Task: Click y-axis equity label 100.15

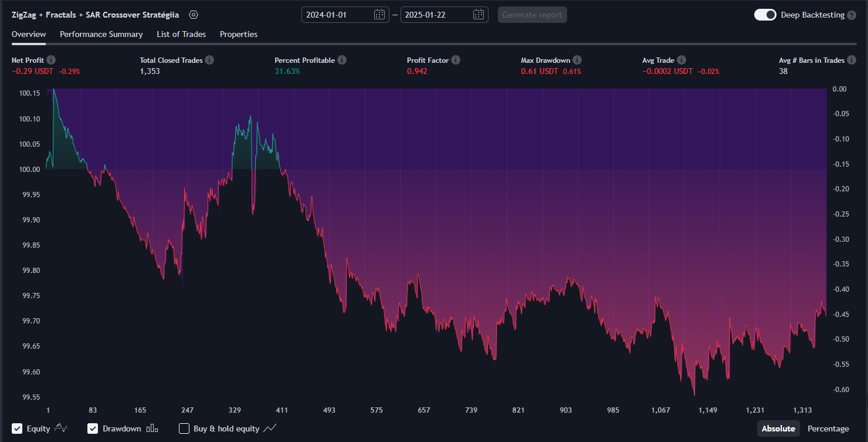Action: tap(29, 93)
